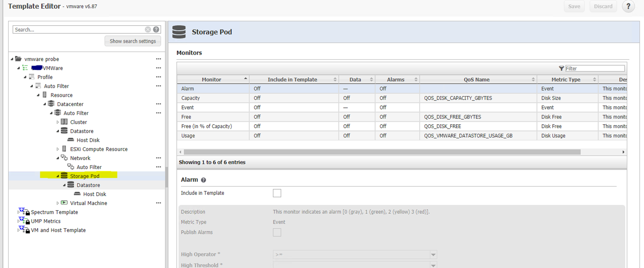
Task: Expand the Cluster tree node
Action: [58, 122]
